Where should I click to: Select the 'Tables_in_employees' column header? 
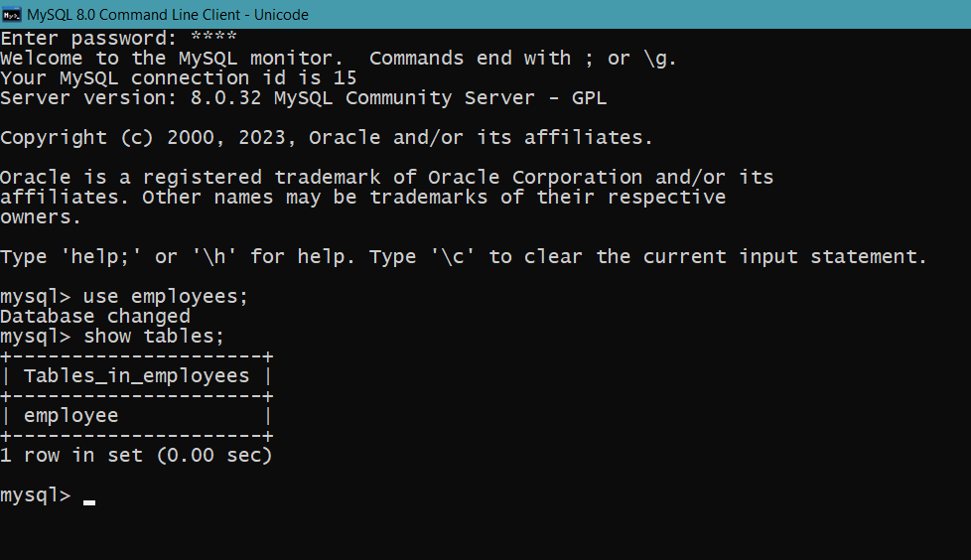[x=136, y=376]
